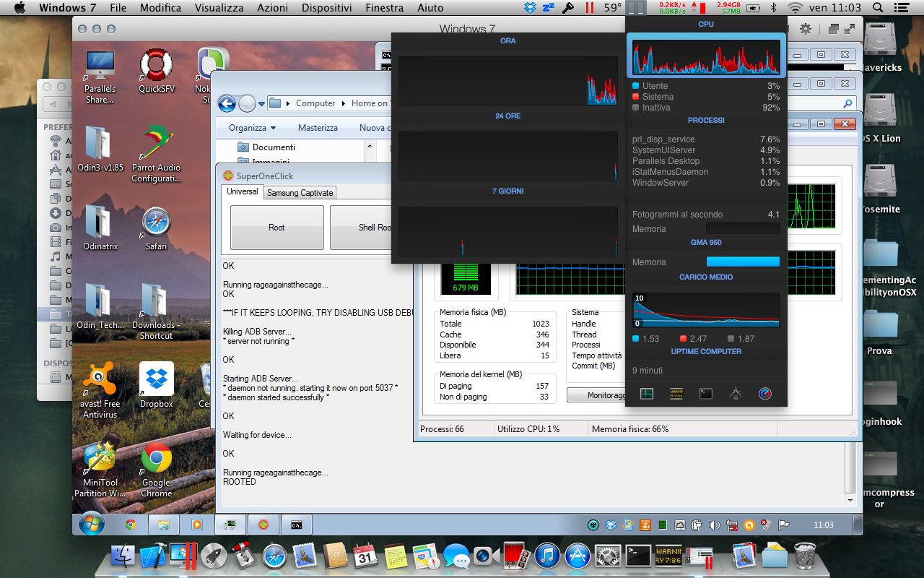Select MiniTool Partition Wizard desktop shortcut
This screenshot has width=924, height=578.
coord(100,470)
